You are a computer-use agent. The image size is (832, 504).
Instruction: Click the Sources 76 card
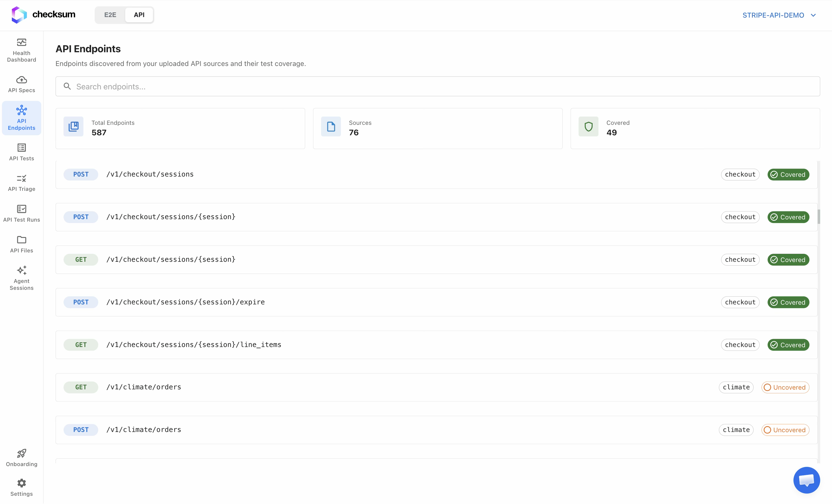click(438, 128)
